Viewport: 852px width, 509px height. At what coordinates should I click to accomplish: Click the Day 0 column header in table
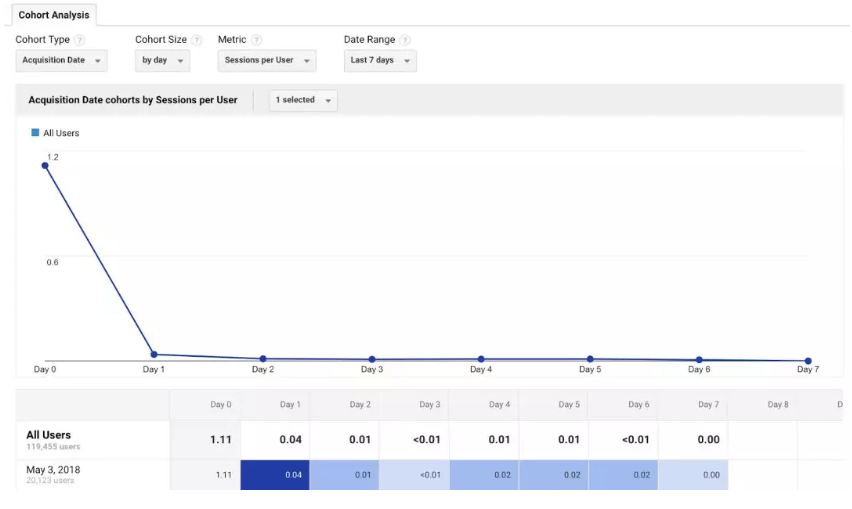click(220, 405)
